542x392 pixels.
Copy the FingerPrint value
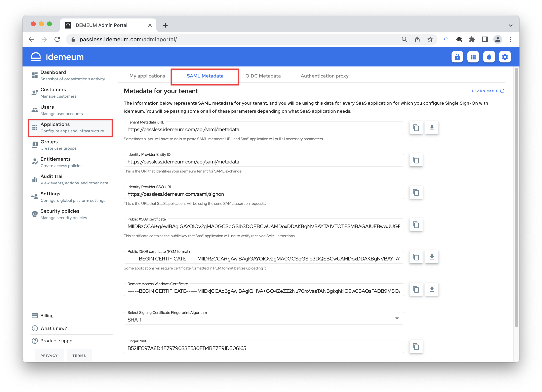[416, 347]
